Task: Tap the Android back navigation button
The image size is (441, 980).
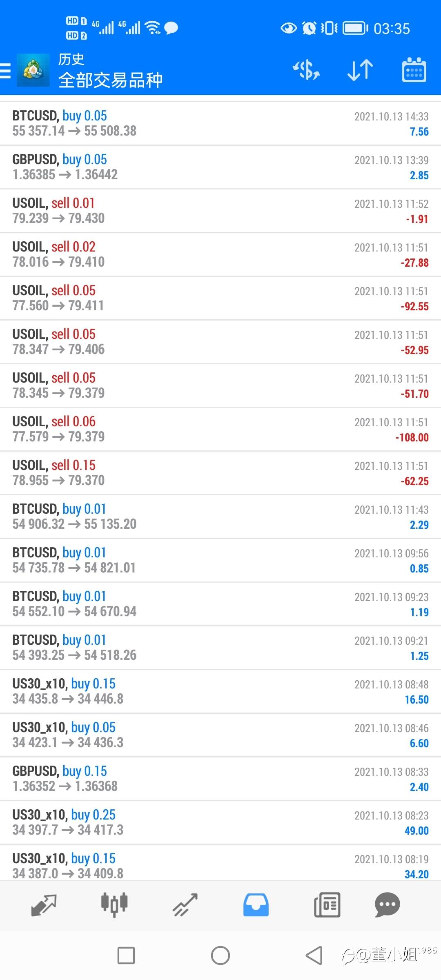Action: [314, 955]
